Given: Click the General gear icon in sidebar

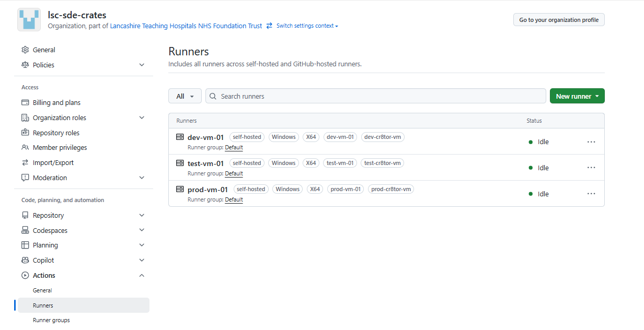Looking at the screenshot, I should pos(25,50).
